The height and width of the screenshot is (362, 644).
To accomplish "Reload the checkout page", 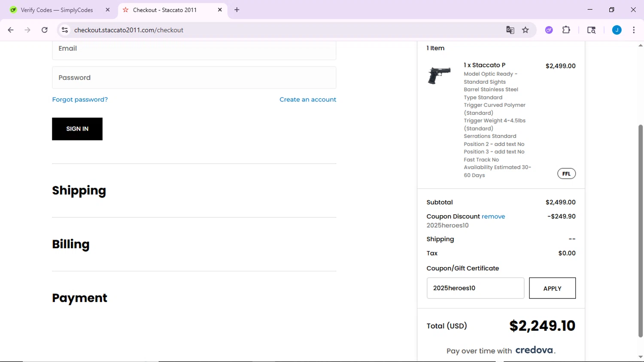I will 45,30.
